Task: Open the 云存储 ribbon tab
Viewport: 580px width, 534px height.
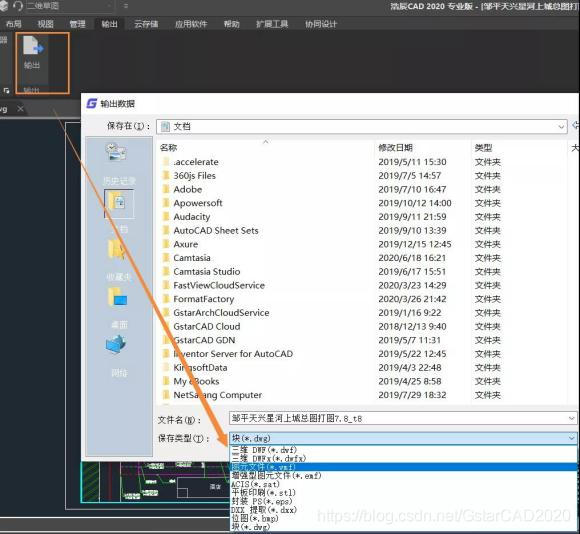Action: (146, 24)
